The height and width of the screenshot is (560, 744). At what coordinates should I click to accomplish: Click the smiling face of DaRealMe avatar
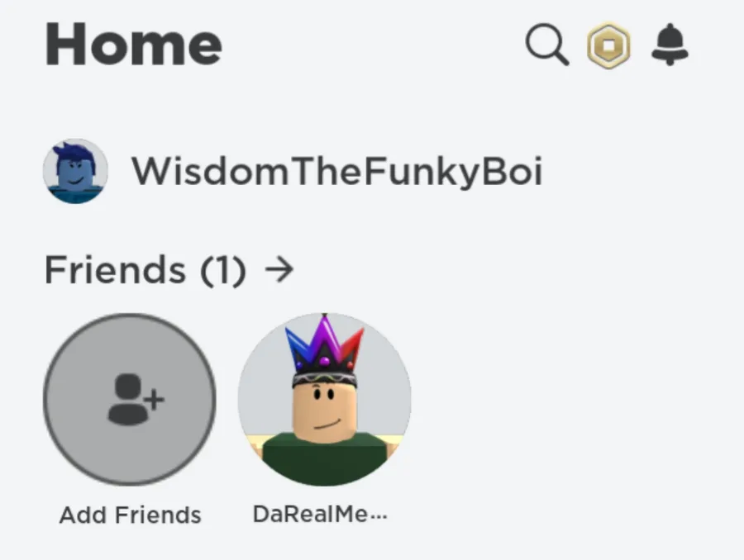325,411
